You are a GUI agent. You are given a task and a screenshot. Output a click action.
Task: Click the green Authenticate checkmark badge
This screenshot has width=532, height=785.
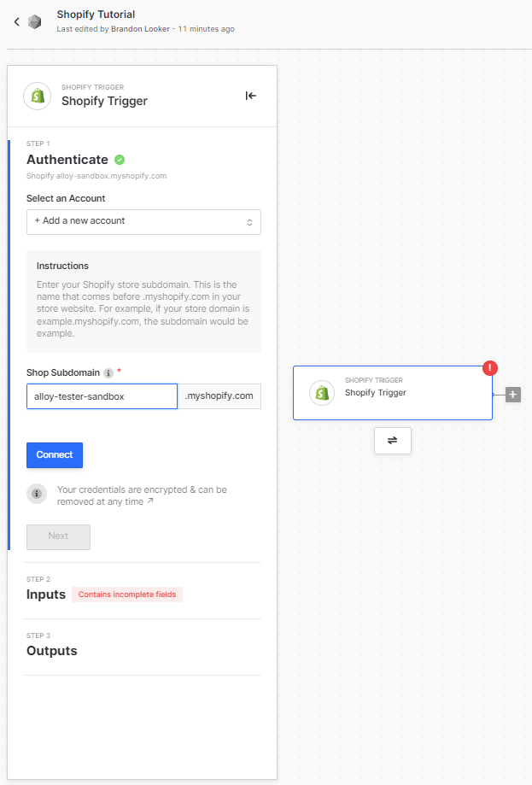[120, 160]
